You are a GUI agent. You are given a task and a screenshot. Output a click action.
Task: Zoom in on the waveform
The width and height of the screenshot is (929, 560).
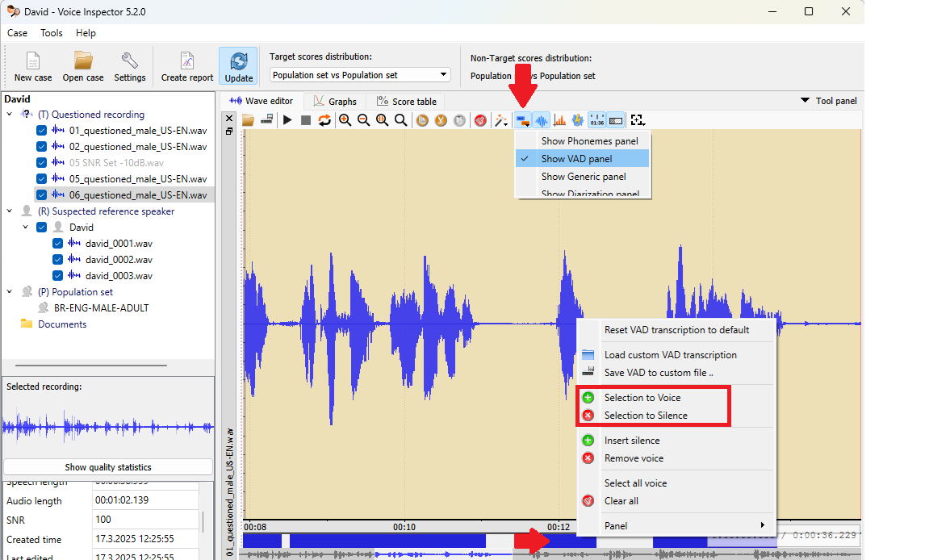pos(345,120)
